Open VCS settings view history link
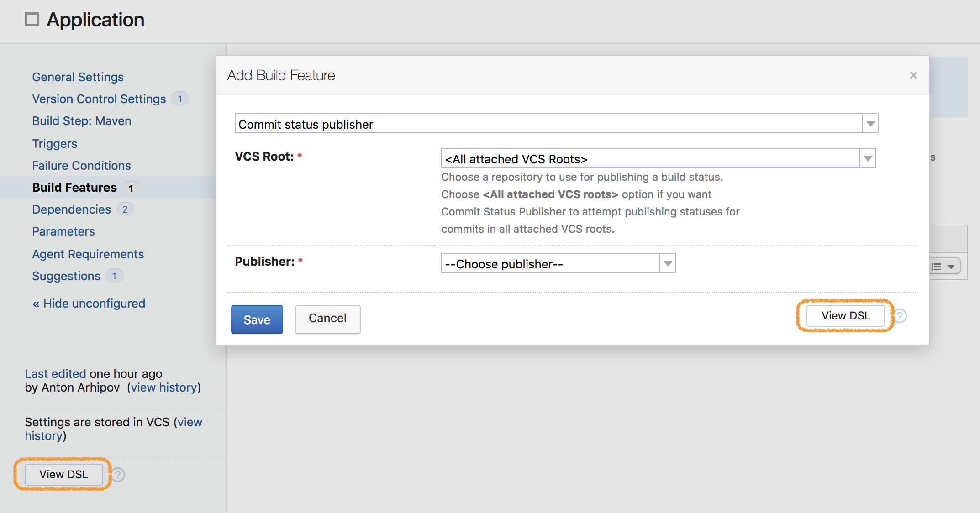Image resolution: width=980 pixels, height=513 pixels. tap(113, 429)
